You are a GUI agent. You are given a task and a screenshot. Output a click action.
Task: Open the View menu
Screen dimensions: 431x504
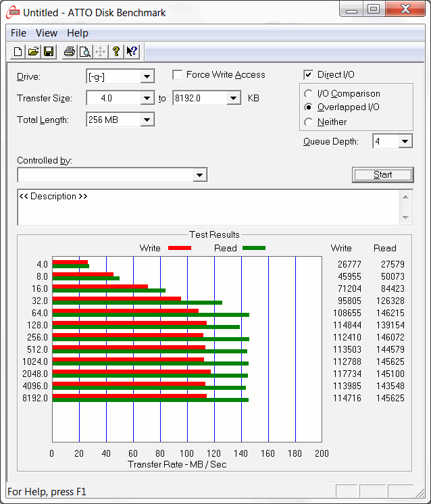(47, 33)
